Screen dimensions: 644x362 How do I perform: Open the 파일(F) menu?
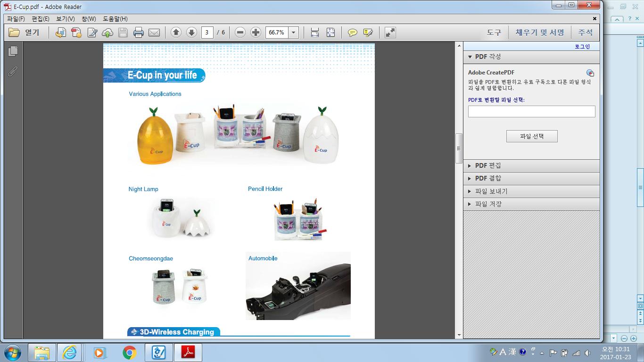click(16, 19)
